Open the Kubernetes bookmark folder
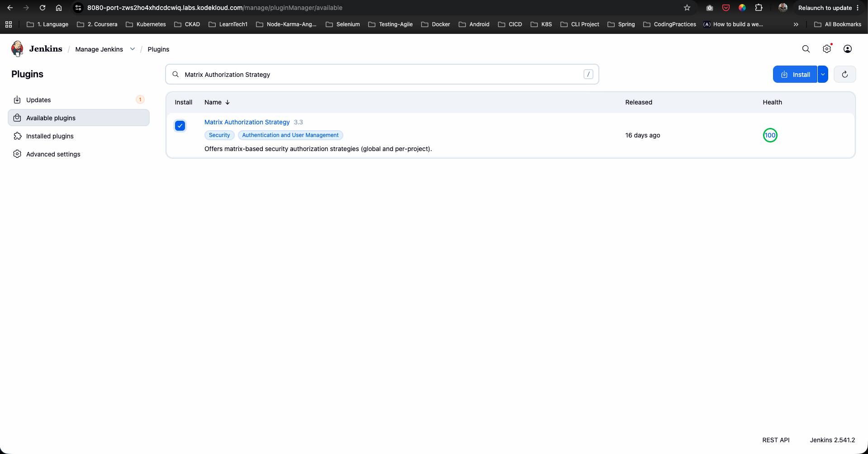The height and width of the screenshot is (454, 868). 146,24
